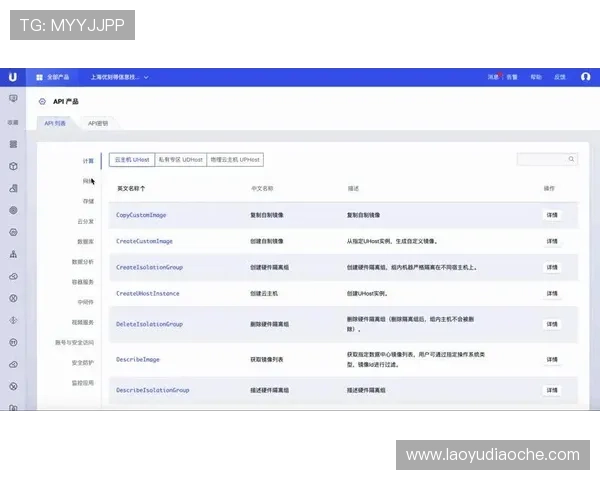Expand the 上海优刻得信息技... project dropdown
The height and width of the screenshot is (480, 600).
(119, 77)
